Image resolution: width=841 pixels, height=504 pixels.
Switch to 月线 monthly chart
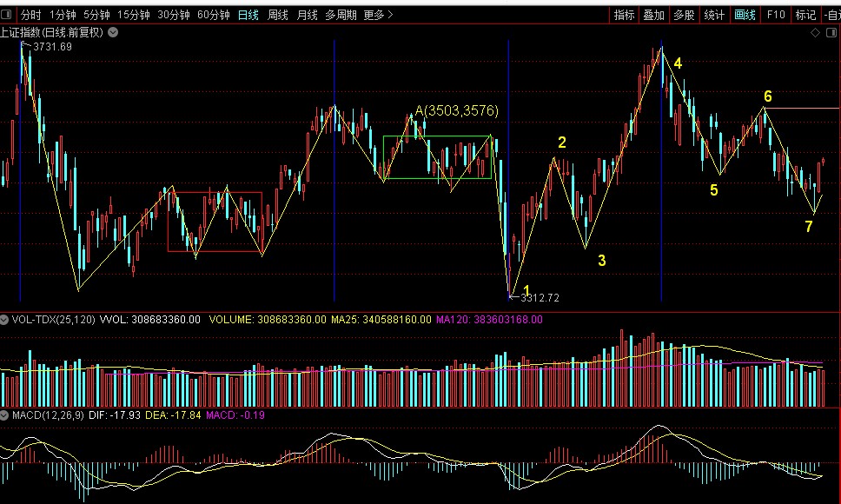click(x=307, y=15)
